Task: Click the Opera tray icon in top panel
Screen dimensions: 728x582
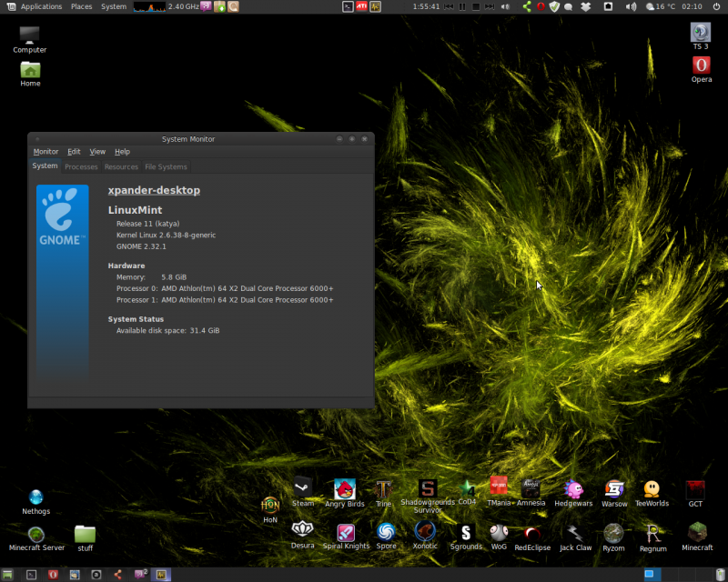Action: [x=541, y=6]
